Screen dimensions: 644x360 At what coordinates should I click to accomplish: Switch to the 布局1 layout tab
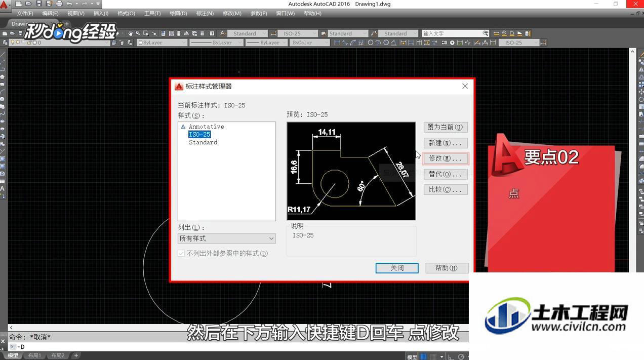click(34, 355)
